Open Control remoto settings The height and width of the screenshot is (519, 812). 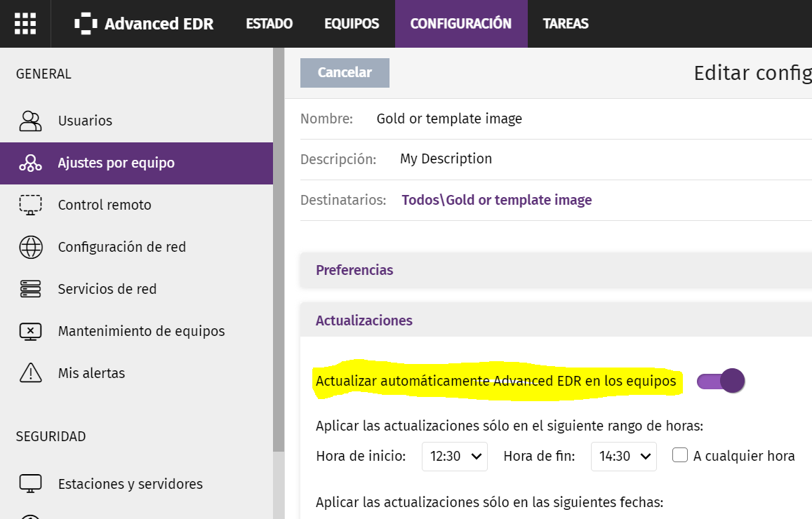[136, 205]
